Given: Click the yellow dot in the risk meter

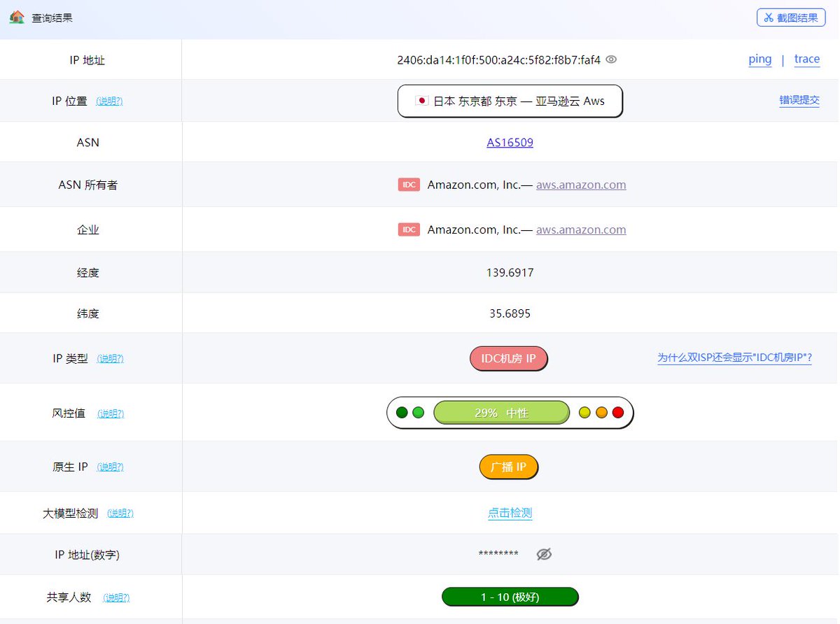Looking at the screenshot, I should pos(584,413).
